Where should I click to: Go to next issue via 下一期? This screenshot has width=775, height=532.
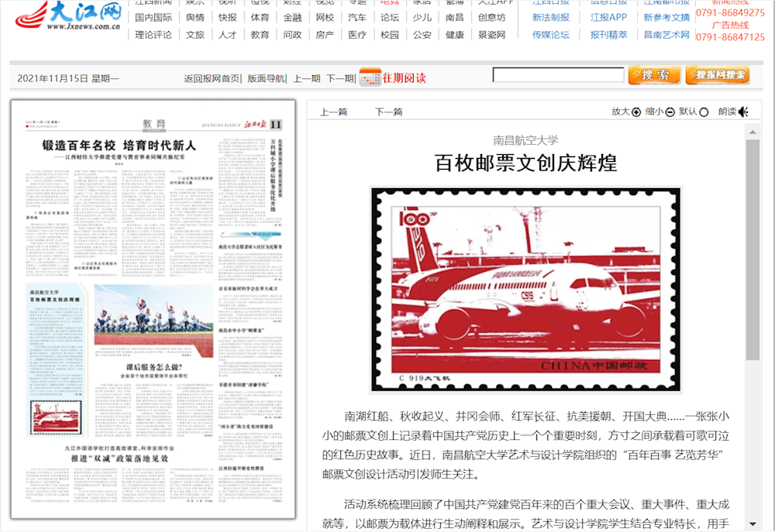[x=339, y=78]
